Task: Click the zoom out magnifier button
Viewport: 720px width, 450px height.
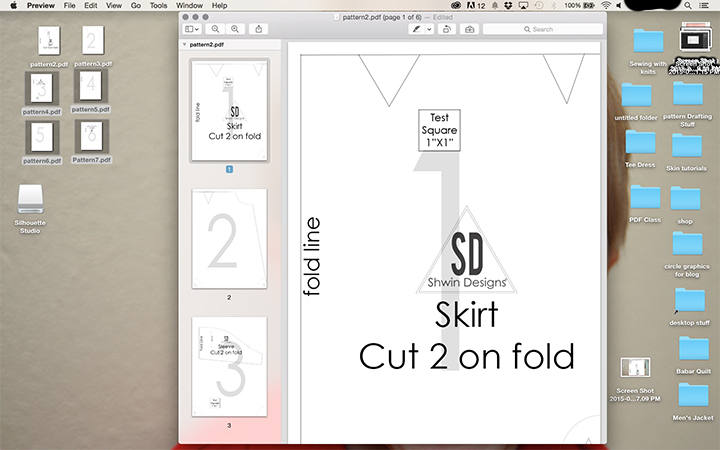Action: (215, 29)
